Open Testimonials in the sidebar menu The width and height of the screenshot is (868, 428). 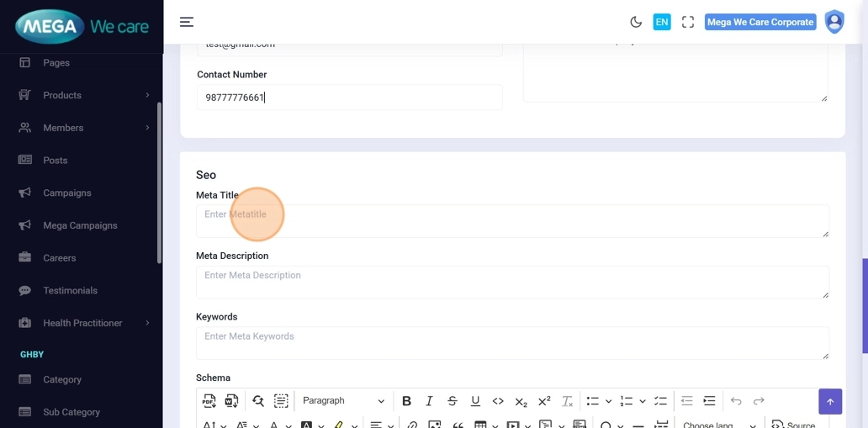tap(70, 290)
